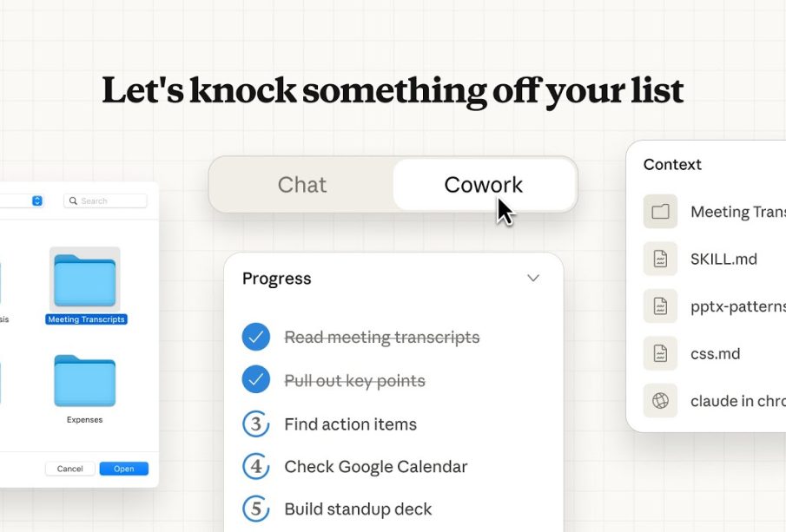Click the folder icon beside Meeting Transcripts context

pos(660,212)
